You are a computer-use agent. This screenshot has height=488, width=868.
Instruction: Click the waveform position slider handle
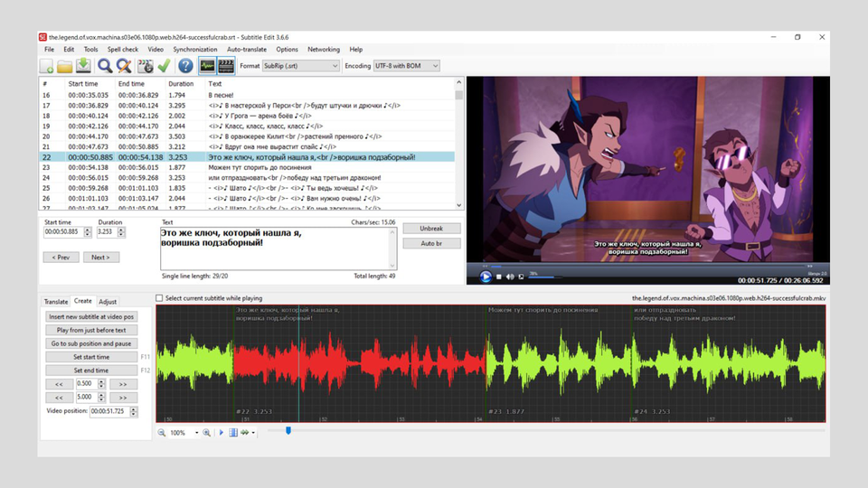[x=288, y=430]
